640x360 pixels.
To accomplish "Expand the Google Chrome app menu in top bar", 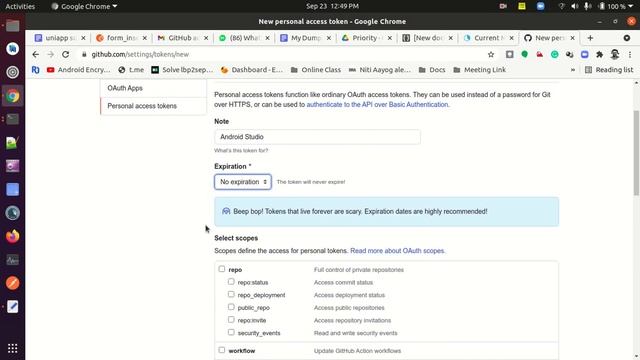I will coord(84,7).
